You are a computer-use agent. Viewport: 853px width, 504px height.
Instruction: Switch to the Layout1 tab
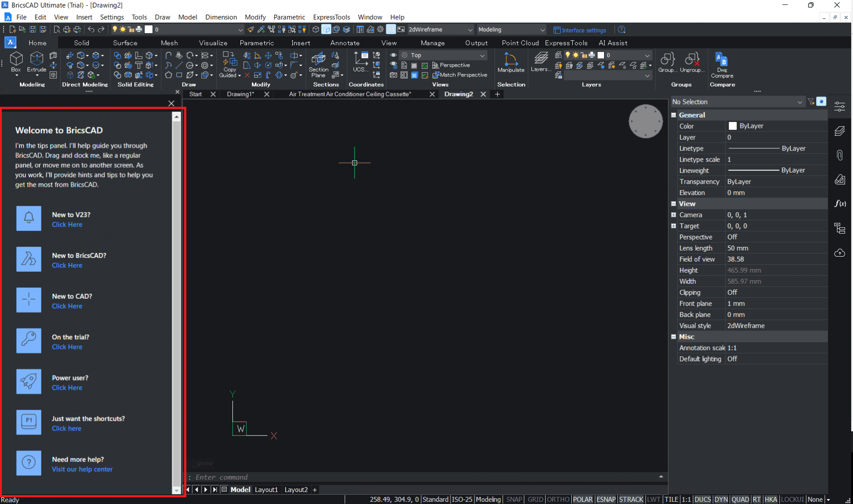pos(266,489)
